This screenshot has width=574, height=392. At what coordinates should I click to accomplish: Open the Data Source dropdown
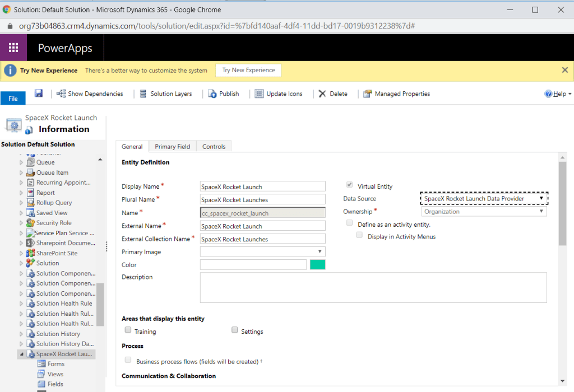pos(484,198)
